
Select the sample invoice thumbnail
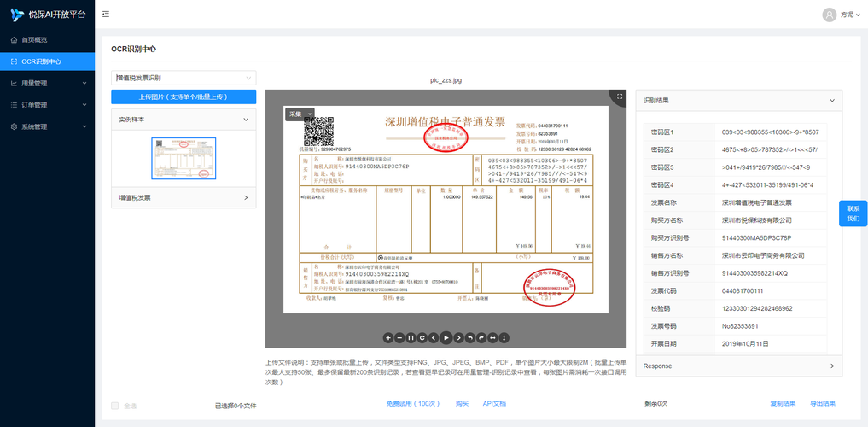(184, 158)
